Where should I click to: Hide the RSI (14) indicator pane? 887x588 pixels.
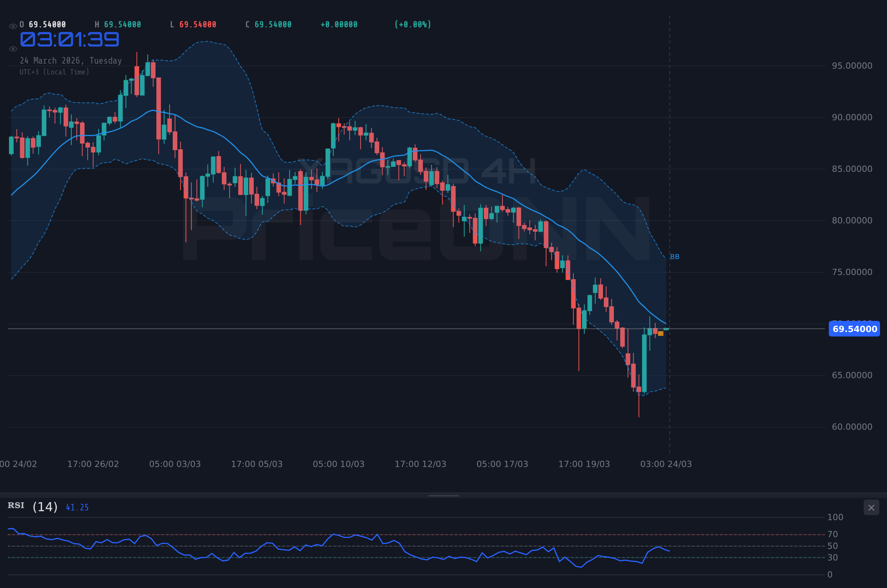coord(871,508)
